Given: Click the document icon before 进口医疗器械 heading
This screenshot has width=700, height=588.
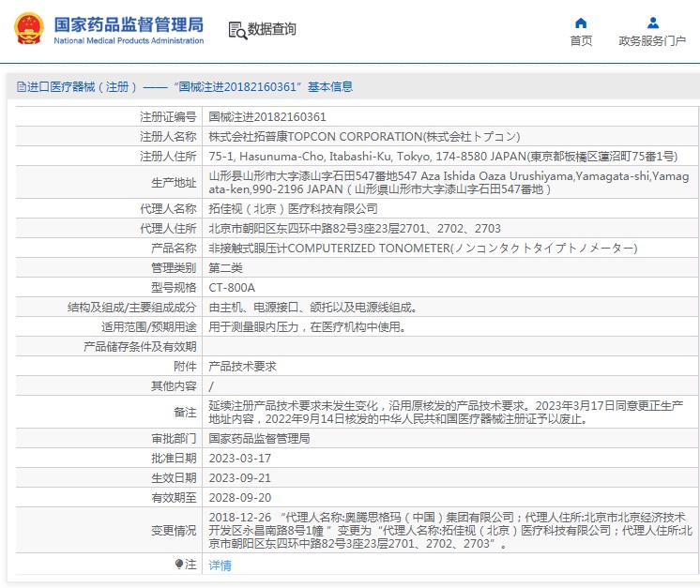Looking at the screenshot, I should (21, 86).
